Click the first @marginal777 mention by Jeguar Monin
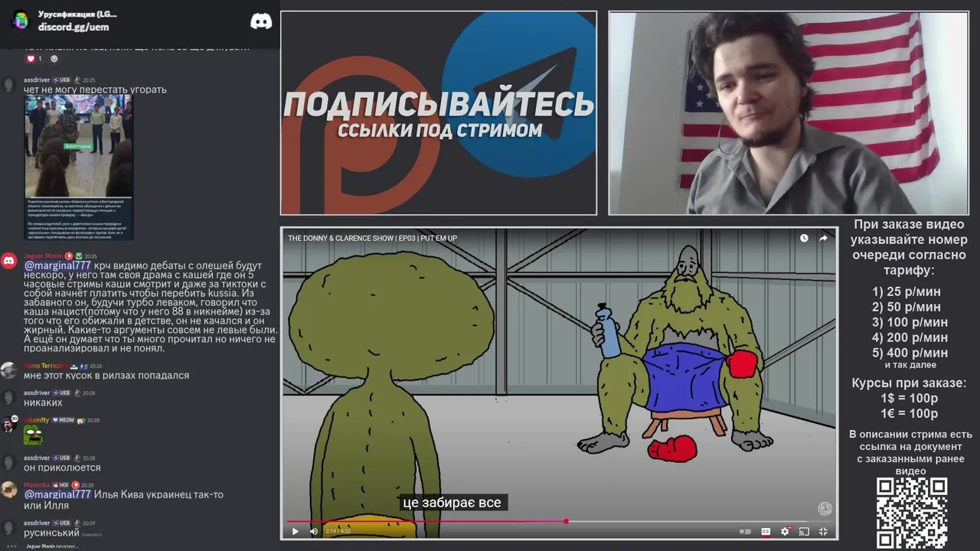 [57, 265]
